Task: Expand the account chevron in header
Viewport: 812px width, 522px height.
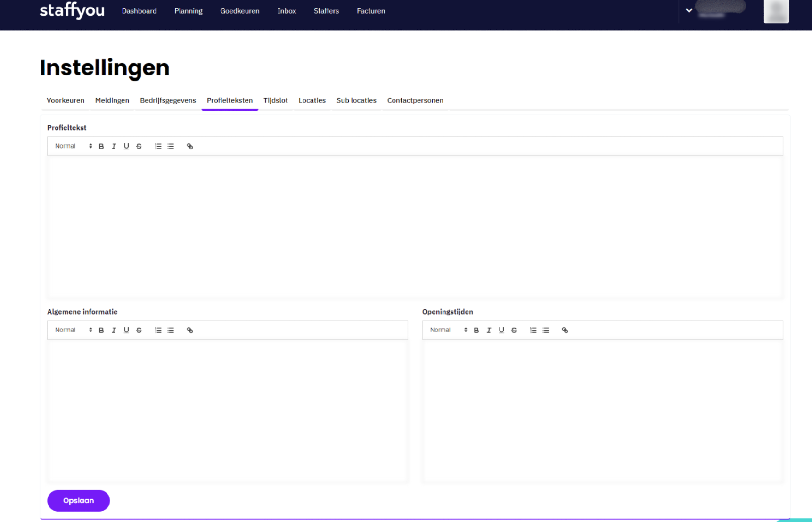Action: [x=689, y=10]
